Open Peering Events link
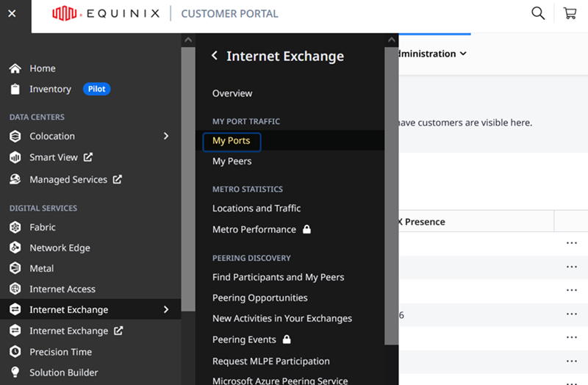 [x=244, y=339]
